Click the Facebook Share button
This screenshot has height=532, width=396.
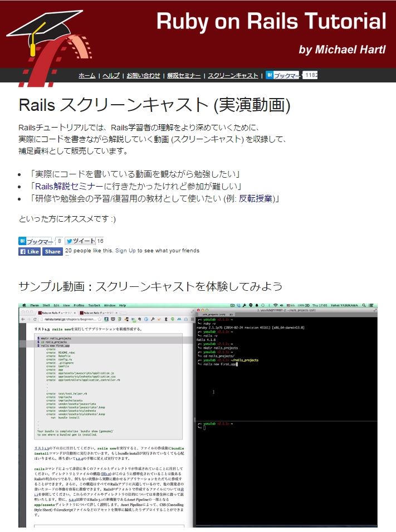[52, 251]
